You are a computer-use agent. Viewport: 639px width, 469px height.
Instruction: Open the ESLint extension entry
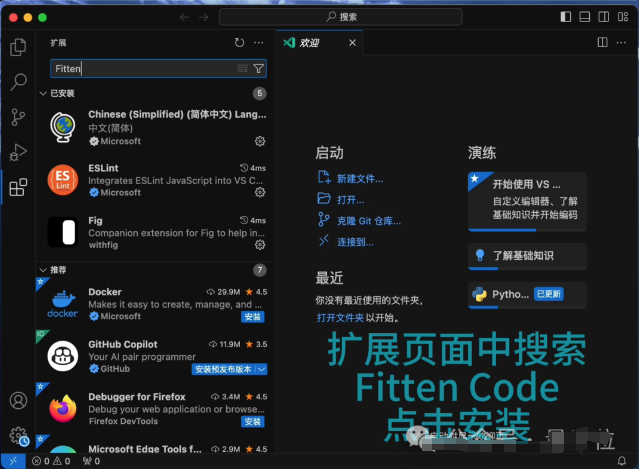[156, 180]
